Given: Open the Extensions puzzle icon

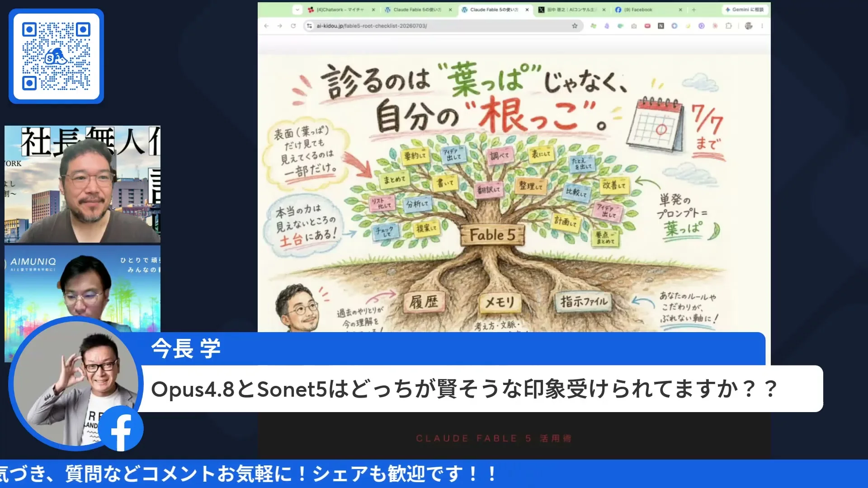Looking at the screenshot, I should pos(729,26).
